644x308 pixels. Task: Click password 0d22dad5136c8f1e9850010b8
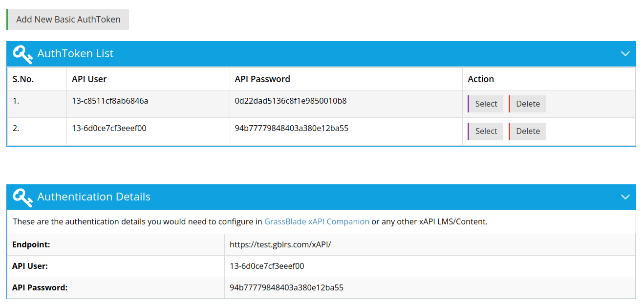tap(291, 101)
